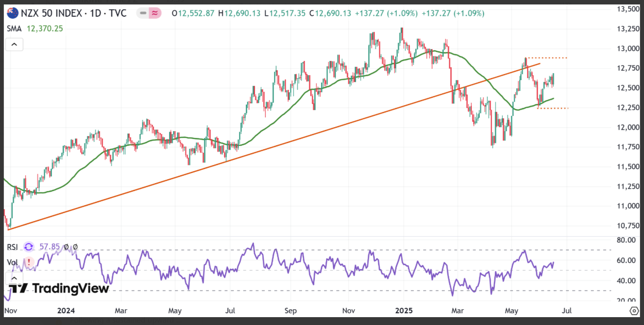Click the close price C12,690.13
The width and height of the screenshot is (644, 325).
pos(330,13)
